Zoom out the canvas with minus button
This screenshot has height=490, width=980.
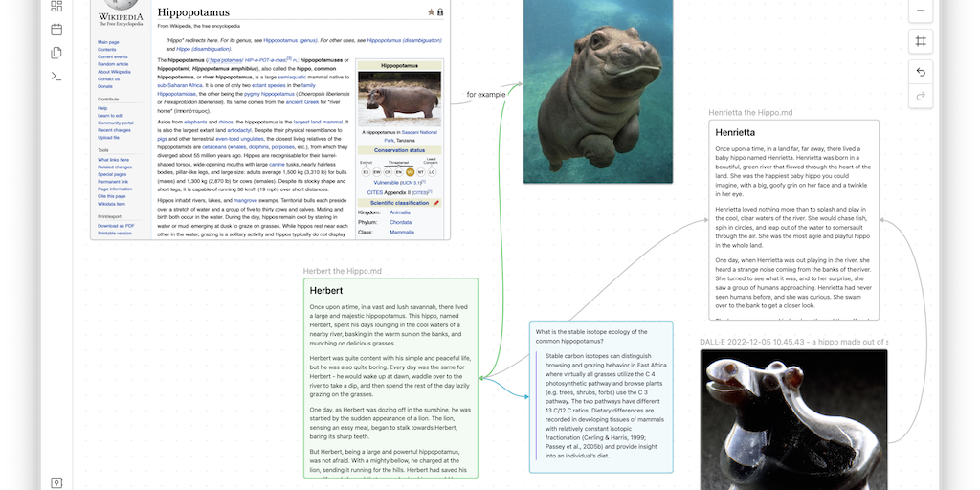(921, 11)
